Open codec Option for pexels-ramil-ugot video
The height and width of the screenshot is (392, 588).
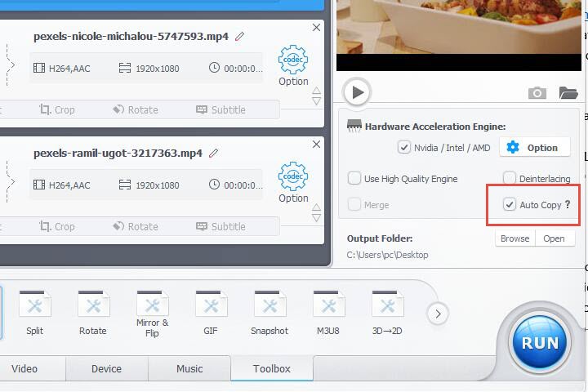(x=293, y=182)
